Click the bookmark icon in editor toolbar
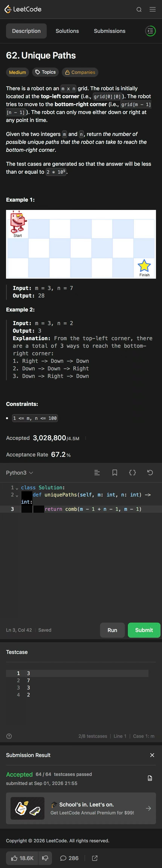Viewport: 162px width, 868px height. click(x=115, y=473)
